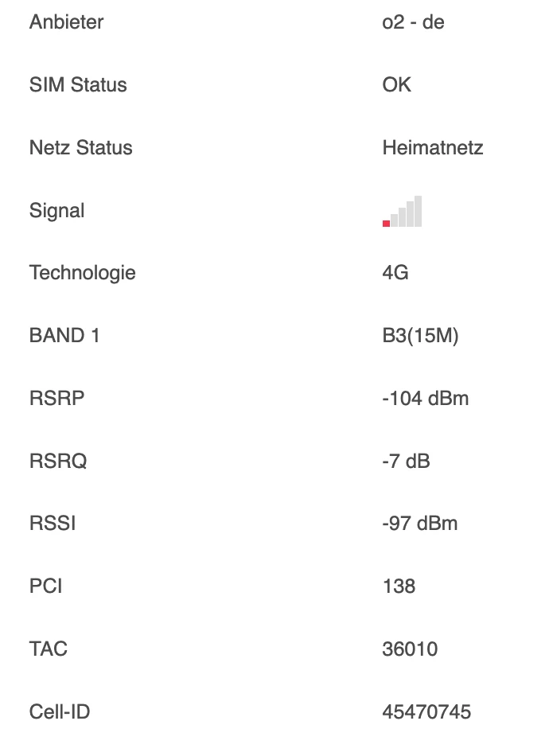
Task: Select the o2 - de provider value
Action: click(413, 22)
